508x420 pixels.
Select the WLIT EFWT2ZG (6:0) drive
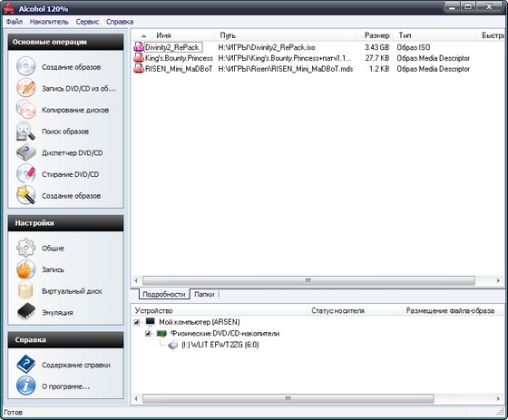[x=220, y=345]
